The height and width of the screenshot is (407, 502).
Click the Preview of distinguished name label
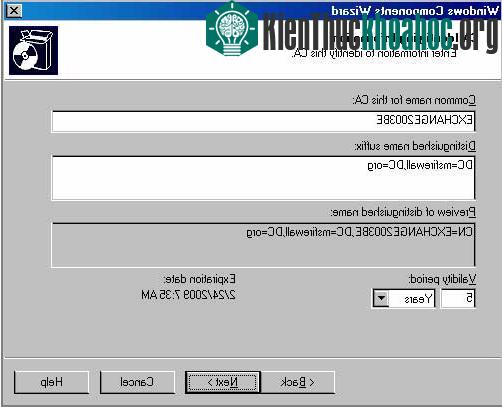tap(403, 212)
